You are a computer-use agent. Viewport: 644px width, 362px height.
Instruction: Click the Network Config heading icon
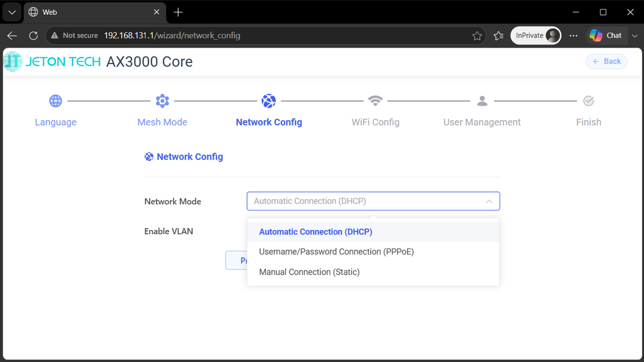(149, 156)
